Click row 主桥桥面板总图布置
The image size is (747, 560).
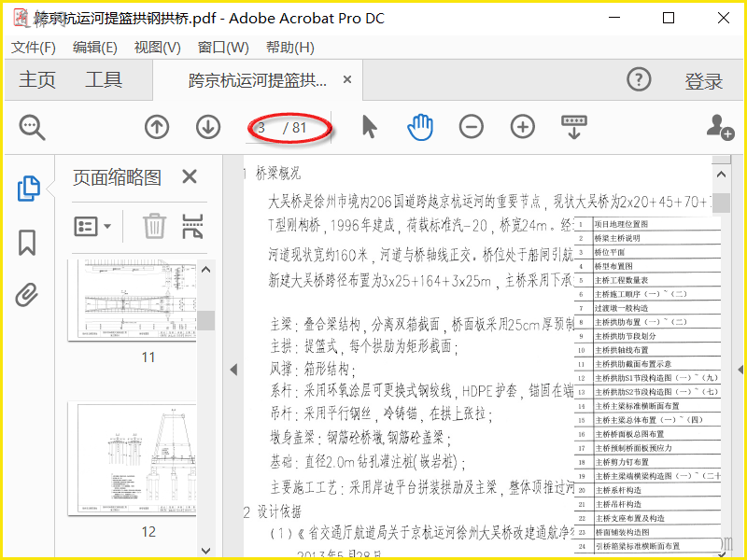648,434
